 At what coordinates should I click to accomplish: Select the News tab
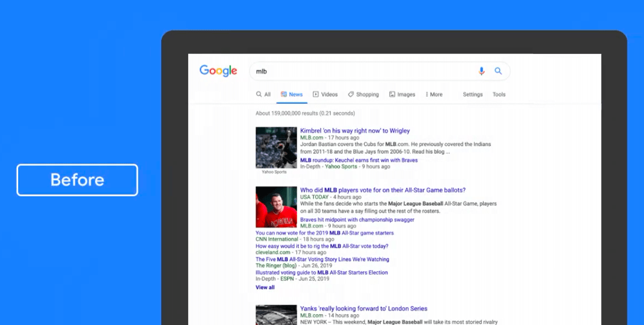point(292,94)
